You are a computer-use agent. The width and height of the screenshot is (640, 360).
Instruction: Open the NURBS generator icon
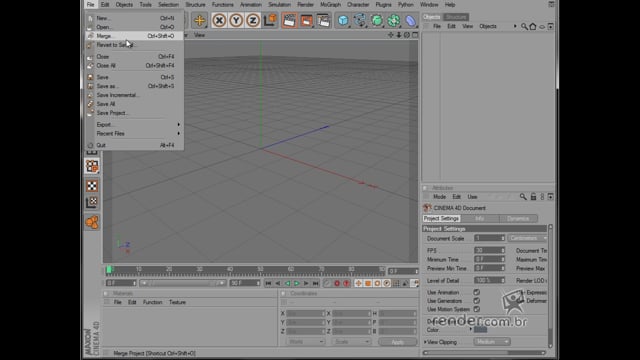click(377, 20)
